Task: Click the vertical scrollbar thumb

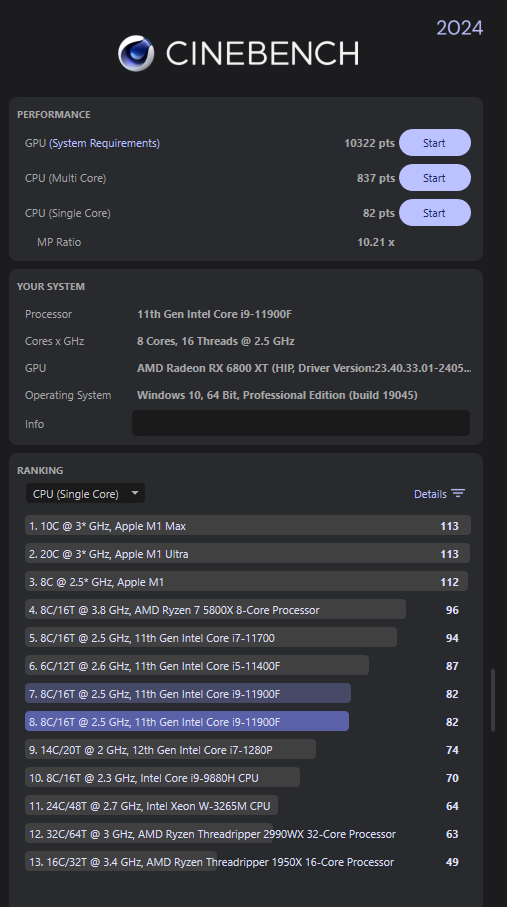Action: click(493, 700)
